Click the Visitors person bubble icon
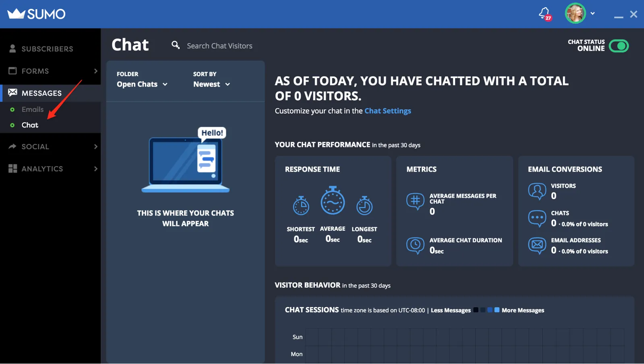 point(537,191)
